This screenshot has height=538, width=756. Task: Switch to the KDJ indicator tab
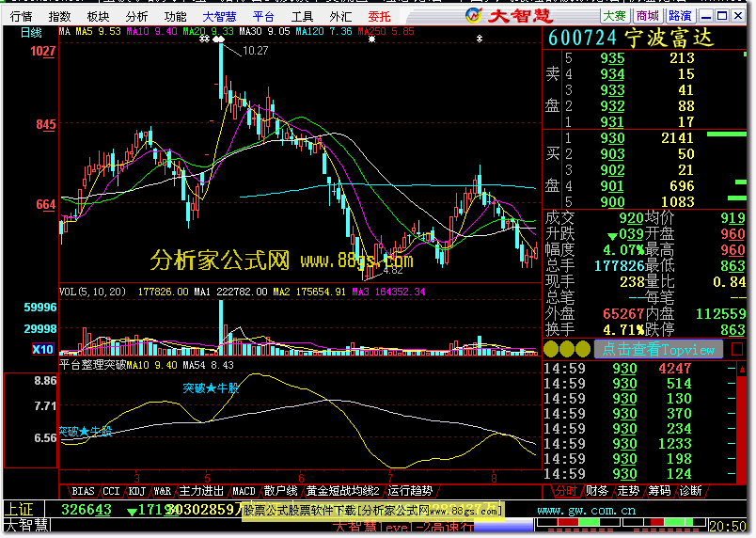point(137,491)
